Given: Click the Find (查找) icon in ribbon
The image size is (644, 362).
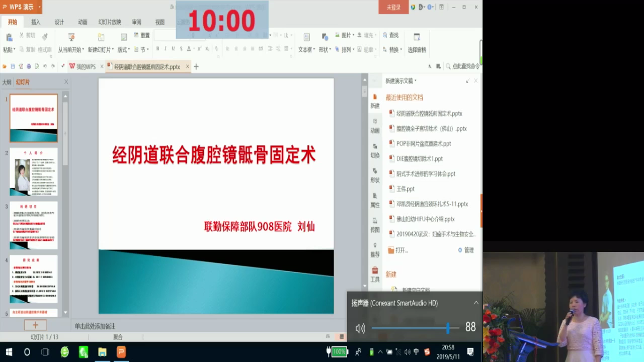Looking at the screenshot, I should [x=390, y=35].
